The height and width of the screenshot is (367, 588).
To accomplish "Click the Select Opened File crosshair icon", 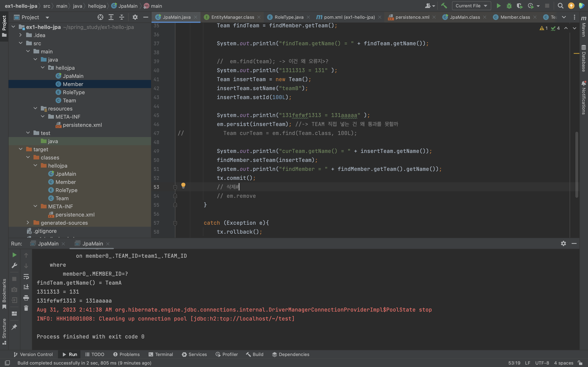I will pyautogui.click(x=100, y=17).
